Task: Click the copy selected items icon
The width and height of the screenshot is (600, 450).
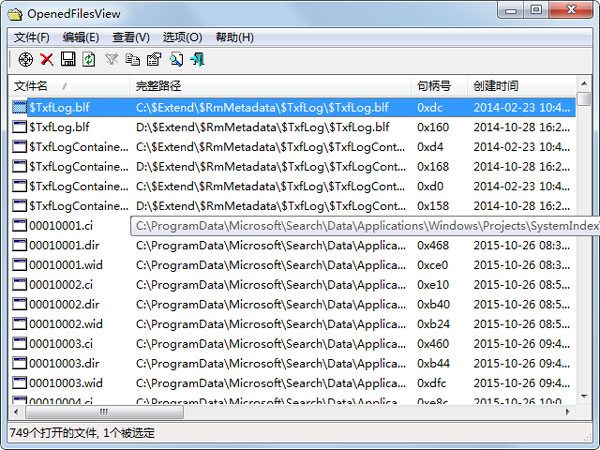Action: [x=133, y=59]
